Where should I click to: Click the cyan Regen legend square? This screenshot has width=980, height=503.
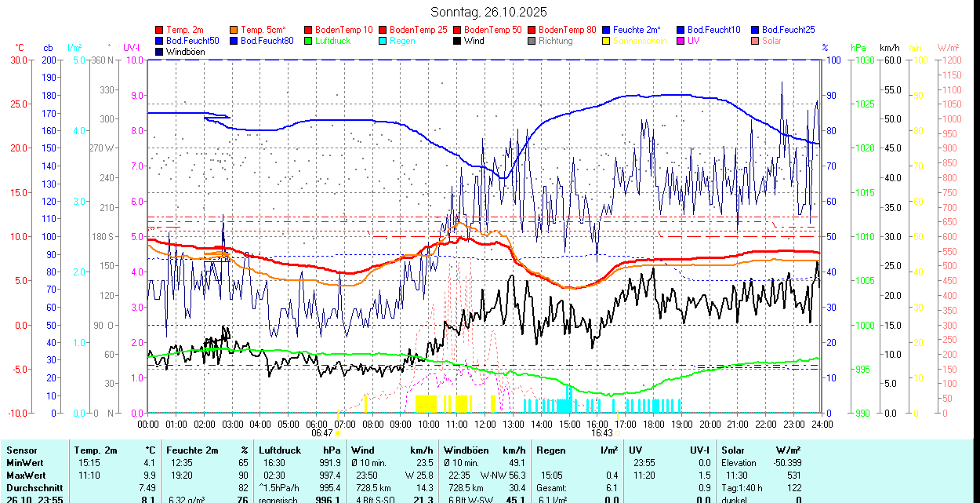(x=383, y=41)
